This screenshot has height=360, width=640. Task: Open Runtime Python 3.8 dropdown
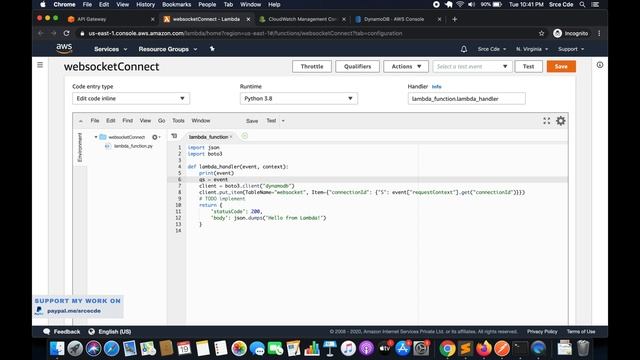pyautogui.click(x=299, y=98)
